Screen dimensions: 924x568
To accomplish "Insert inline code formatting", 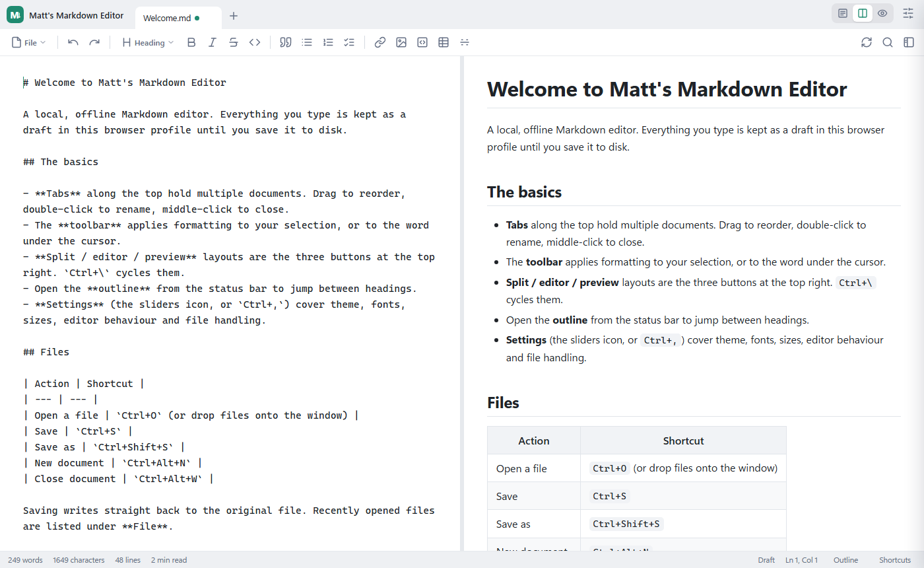I will (255, 42).
